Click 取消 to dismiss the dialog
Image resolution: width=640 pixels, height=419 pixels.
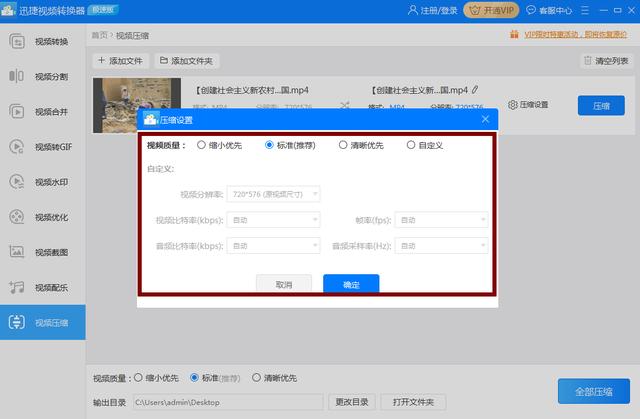(x=282, y=285)
